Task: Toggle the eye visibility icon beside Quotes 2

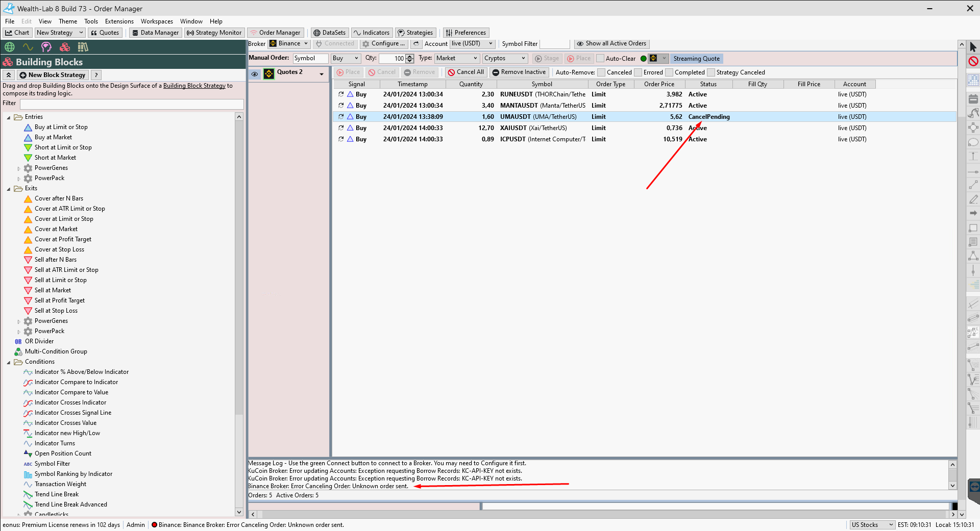Action: tap(255, 74)
